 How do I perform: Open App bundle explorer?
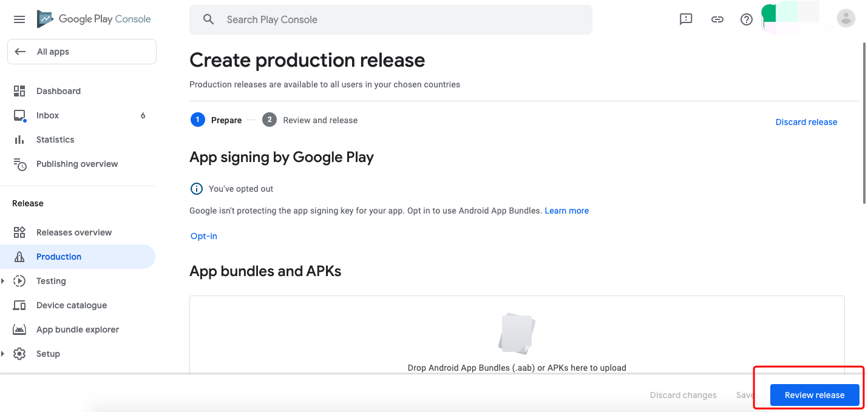tap(78, 329)
